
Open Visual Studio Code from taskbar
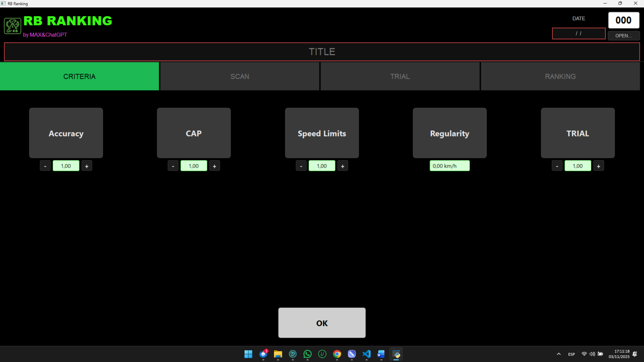point(367,354)
